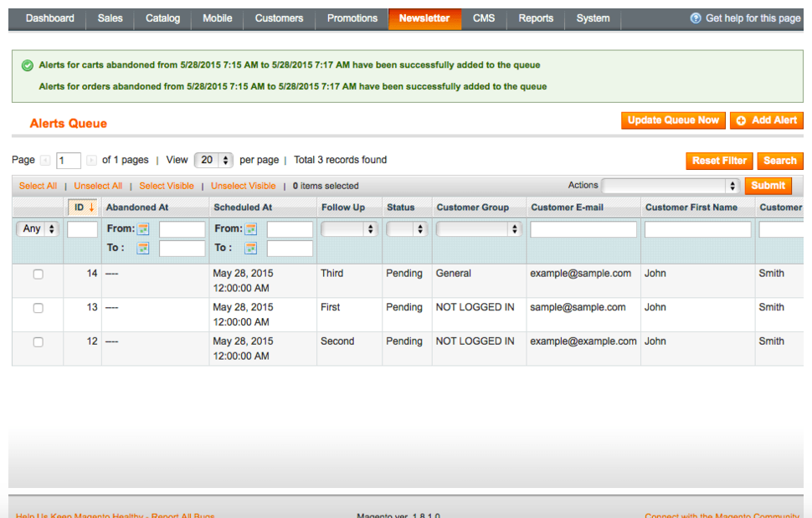Viewport: 812px width, 518px height.
Task: Open the Any selection filter dropdown
Action: click(x=38, y=228)
